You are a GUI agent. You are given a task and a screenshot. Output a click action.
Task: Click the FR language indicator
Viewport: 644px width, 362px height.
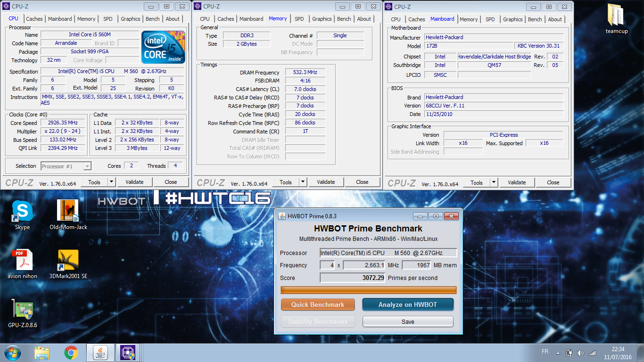pos(545,352)
